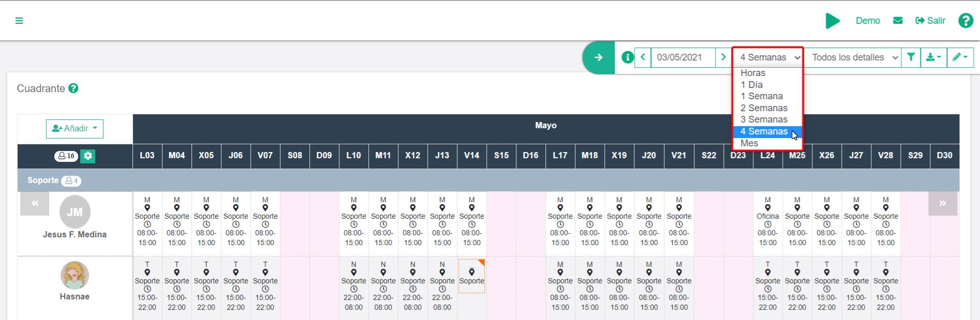Open the mail envelope icon
The height and width of the screenshot is (320, 980).
(898, 21)
